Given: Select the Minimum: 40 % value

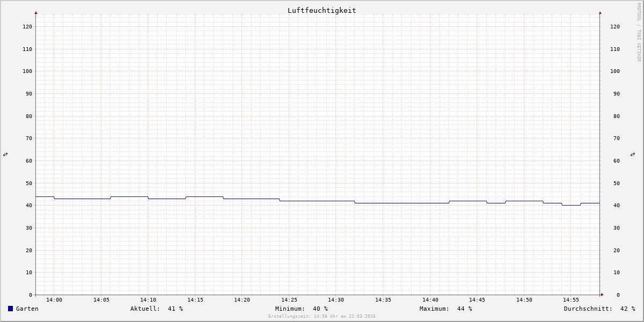Looking at the screenshot, I should [302, 309].
